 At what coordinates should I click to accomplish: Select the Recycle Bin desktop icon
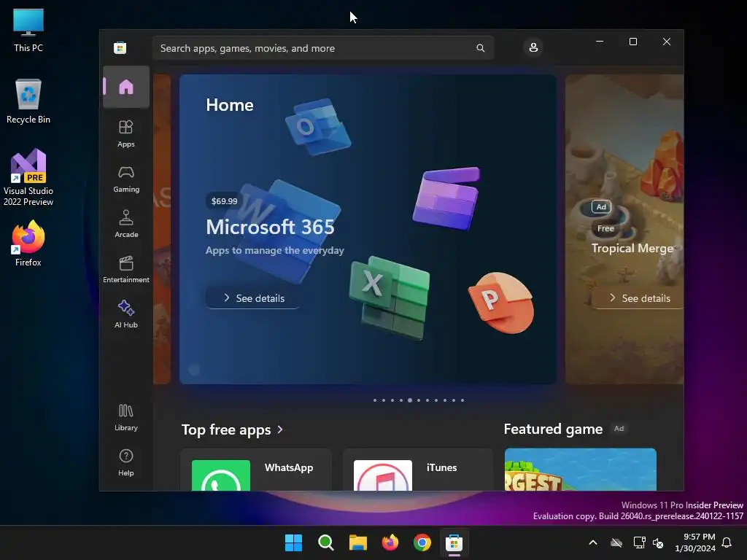pos(28,101)
